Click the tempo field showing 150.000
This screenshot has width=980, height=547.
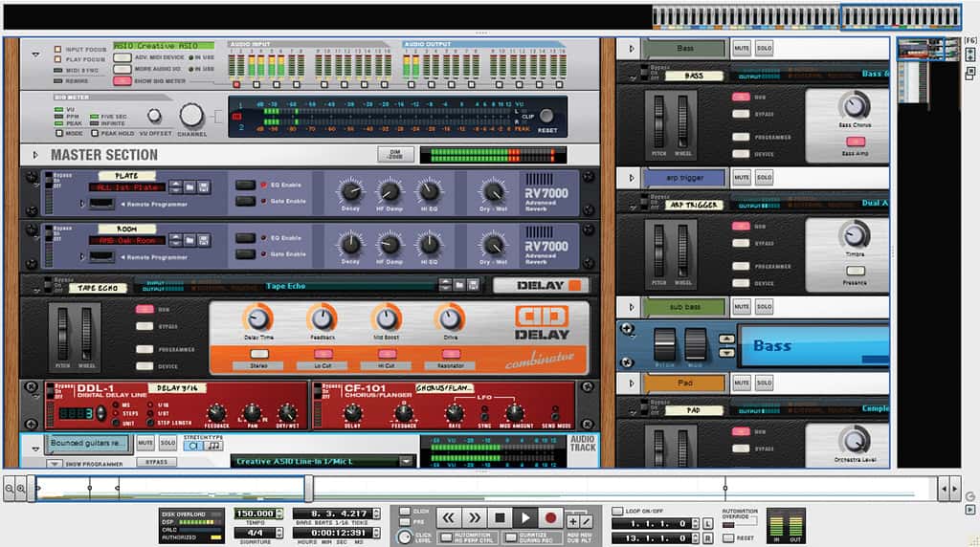pos(256,514)
